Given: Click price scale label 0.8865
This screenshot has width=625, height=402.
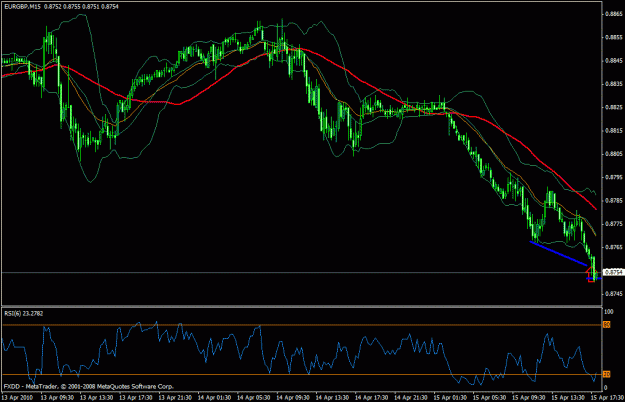Looking at the screenshot, I should coord(614,14).
